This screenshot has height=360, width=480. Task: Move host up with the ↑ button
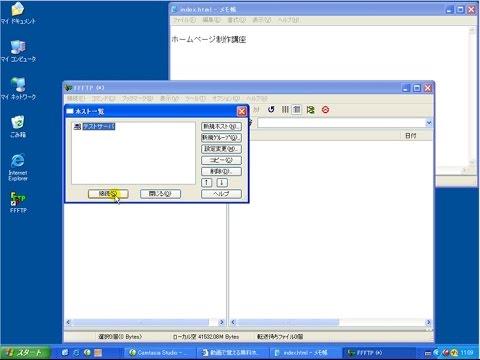pos(207,182)
